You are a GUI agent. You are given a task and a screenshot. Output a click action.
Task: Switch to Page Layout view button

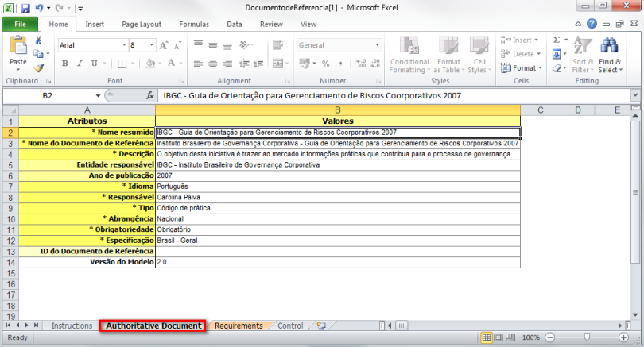pyautogui.click(x=499, y=337)
